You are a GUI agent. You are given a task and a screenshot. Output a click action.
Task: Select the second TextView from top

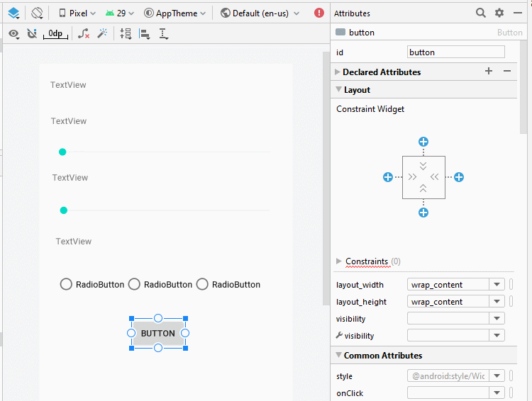69,121
